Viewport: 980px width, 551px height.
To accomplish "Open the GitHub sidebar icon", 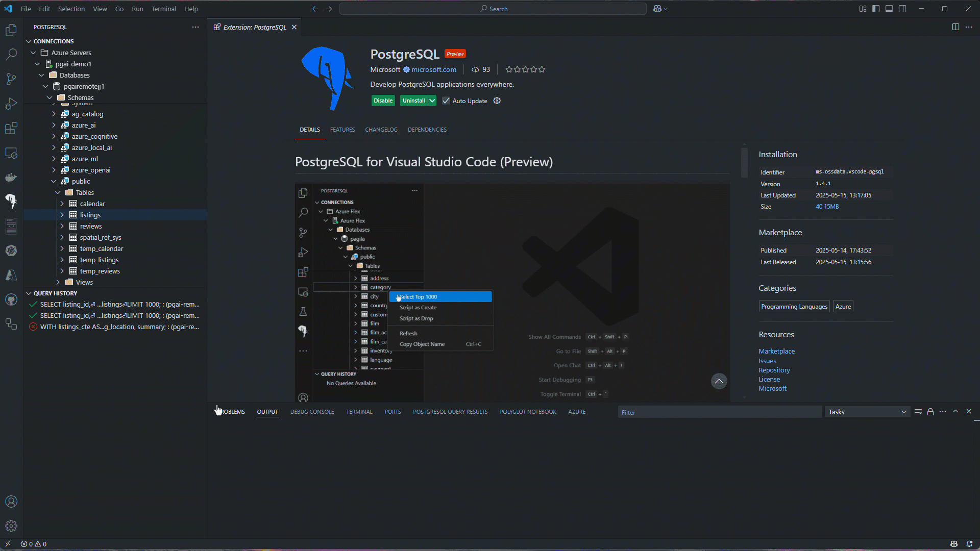I will [x=11, y=299].
